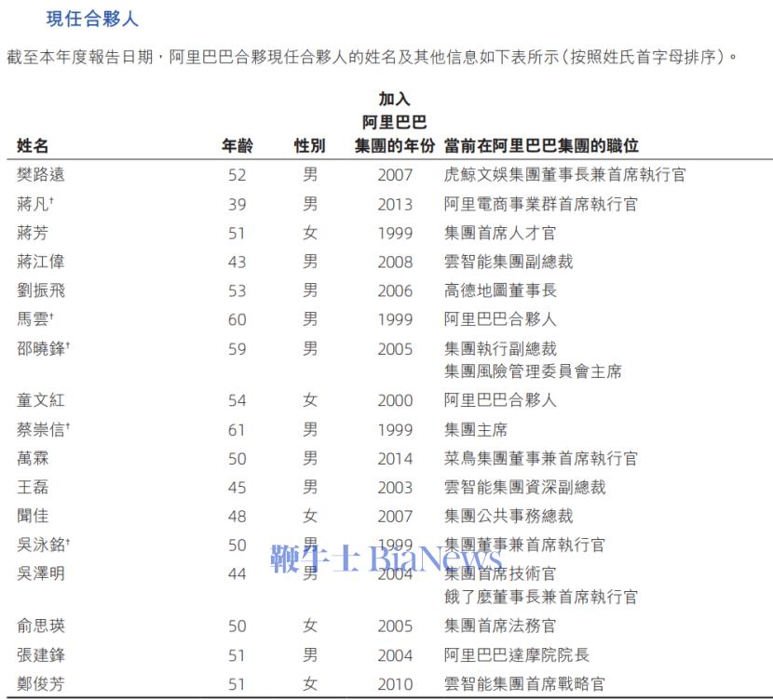Select the name 吳泳銘
The width and height of the screenshot is (773, 700).
point(40,545)
